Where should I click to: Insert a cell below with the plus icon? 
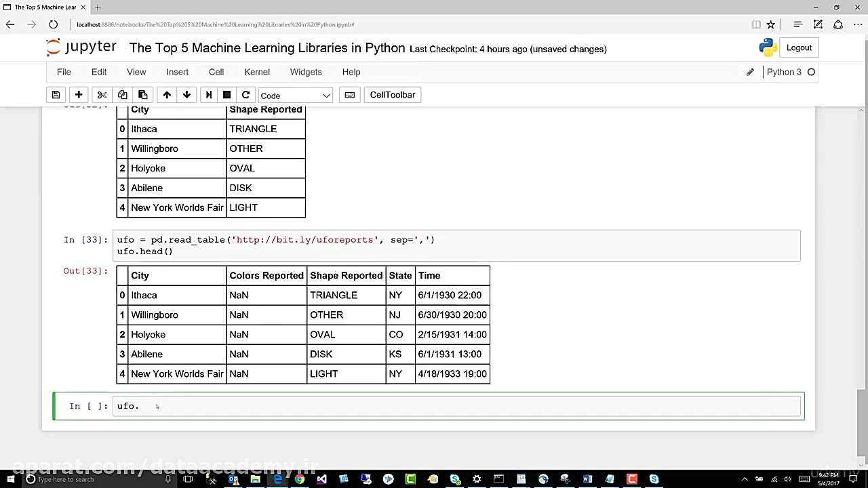pyautogui.click(x=79, y=95)
